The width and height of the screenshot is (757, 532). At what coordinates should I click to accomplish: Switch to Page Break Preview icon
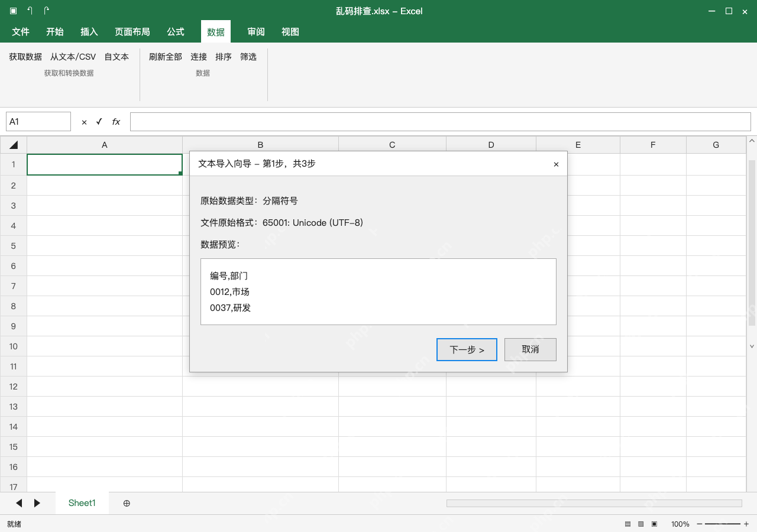pos(654,524)
